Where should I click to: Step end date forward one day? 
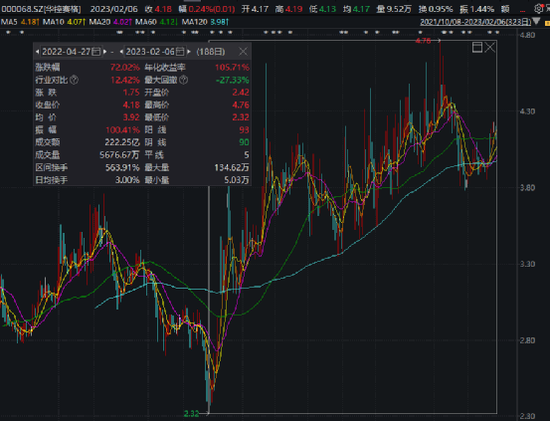[x=189, y=52]
